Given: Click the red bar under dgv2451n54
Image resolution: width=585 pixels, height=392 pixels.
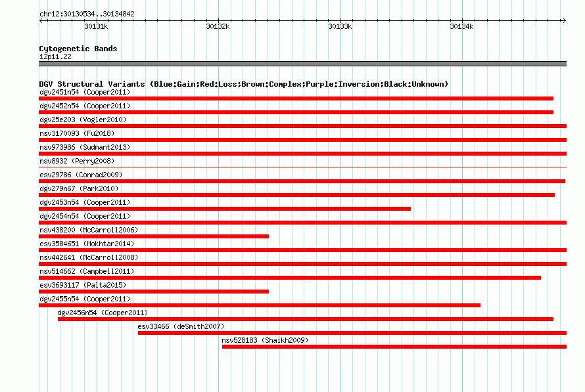Looking at the screenshot, I should pyautogui.click(x=296, y=98).
